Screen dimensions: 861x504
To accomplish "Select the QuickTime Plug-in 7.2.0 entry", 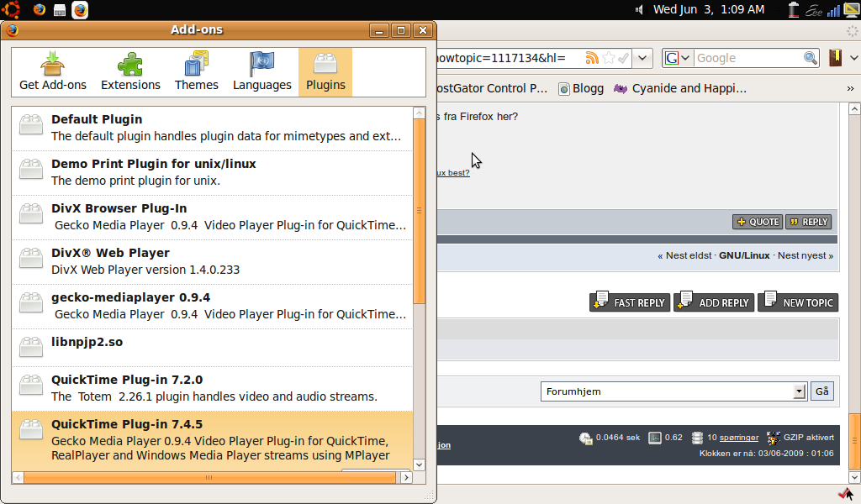I will pyautogui.click(x=212, y=388).
